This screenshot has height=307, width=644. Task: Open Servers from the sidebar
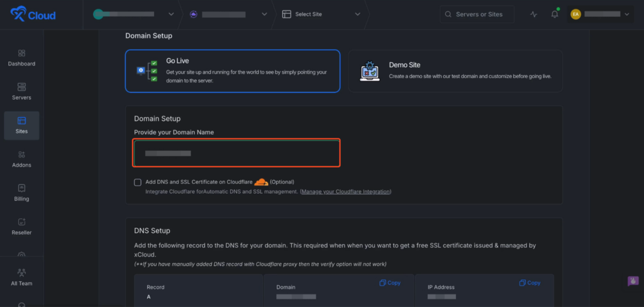[x=21, y=91]
